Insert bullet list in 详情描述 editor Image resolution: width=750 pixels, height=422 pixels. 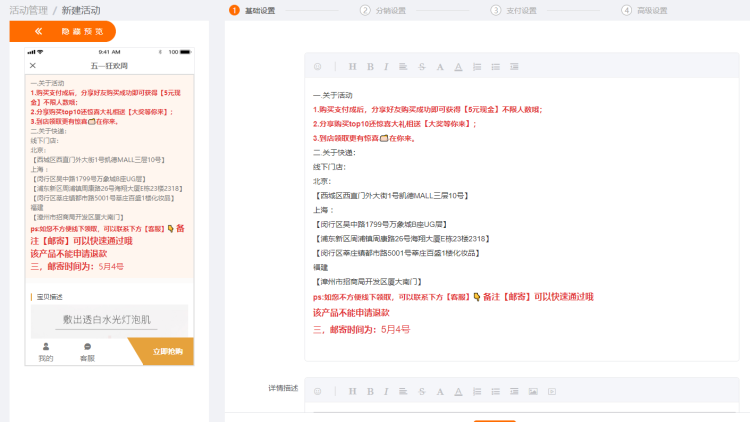click(x=496, y=391)
